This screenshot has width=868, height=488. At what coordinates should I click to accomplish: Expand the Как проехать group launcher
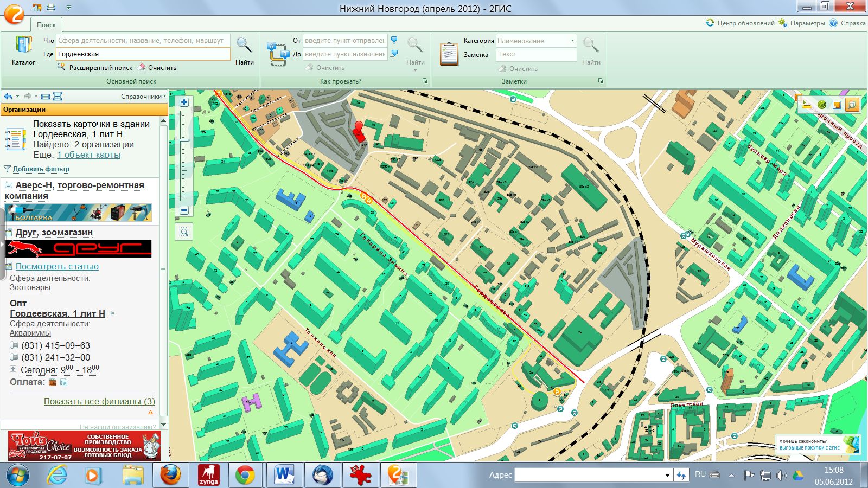[425, 81]
